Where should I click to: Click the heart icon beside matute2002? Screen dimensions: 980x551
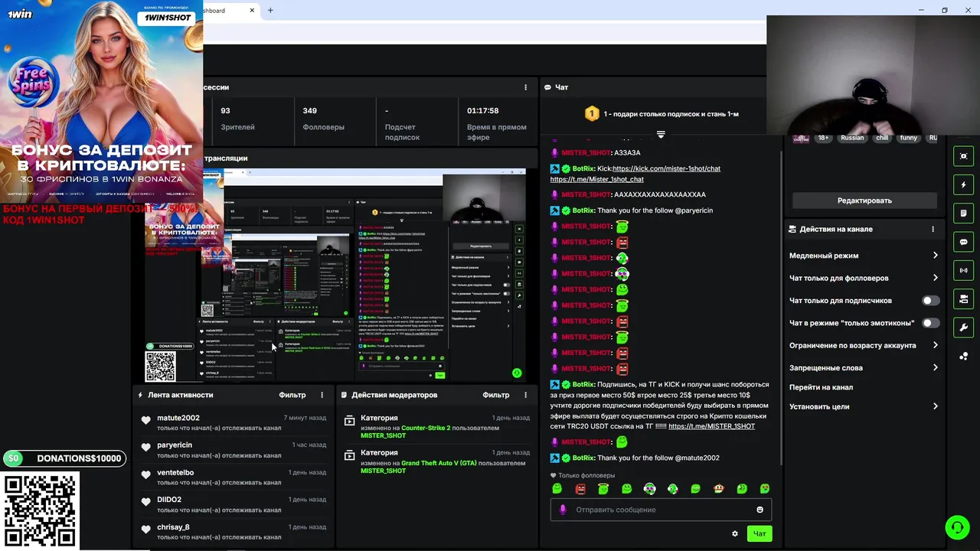click(x=145, y=419)
